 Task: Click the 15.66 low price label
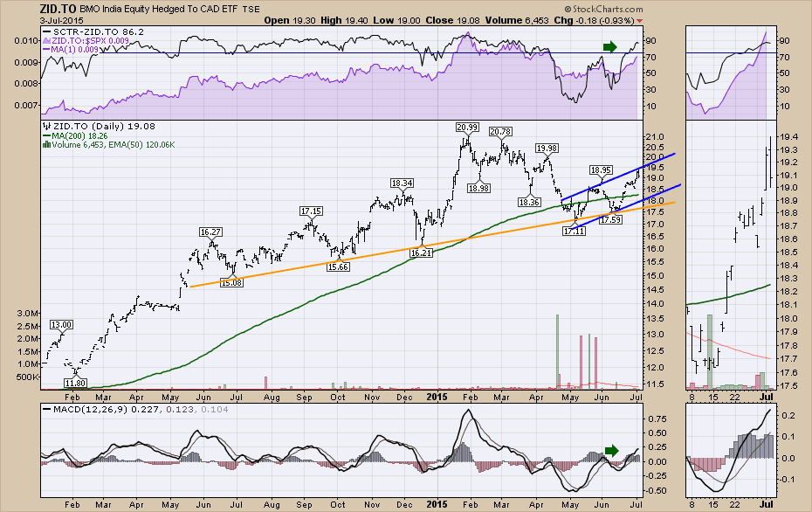pyautogui.click(x=338, y=266)
